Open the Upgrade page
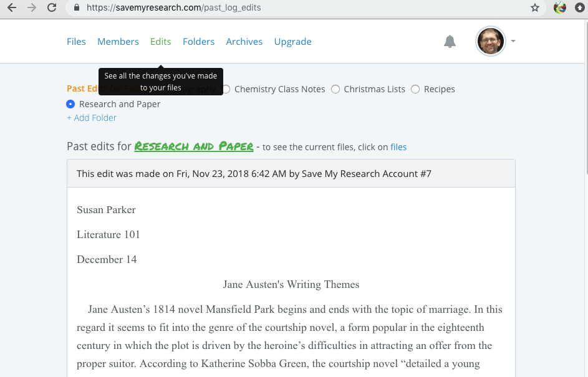This screenshot has width=588, height=377. click(292, 41)
